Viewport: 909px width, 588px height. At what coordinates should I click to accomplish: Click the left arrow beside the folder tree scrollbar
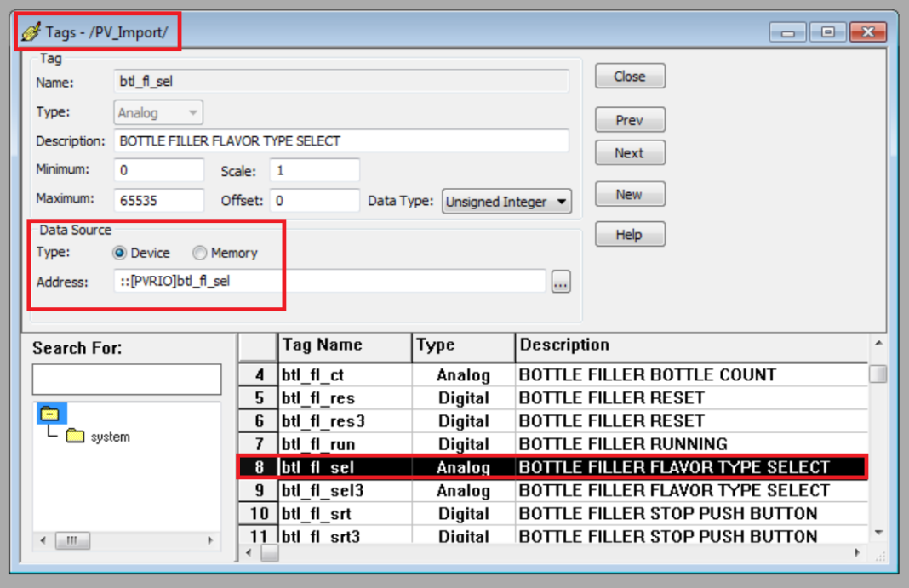[x=42, y=540]
